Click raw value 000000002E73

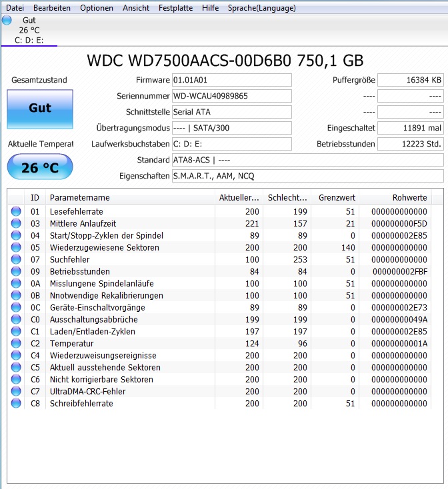coord(399,308)
